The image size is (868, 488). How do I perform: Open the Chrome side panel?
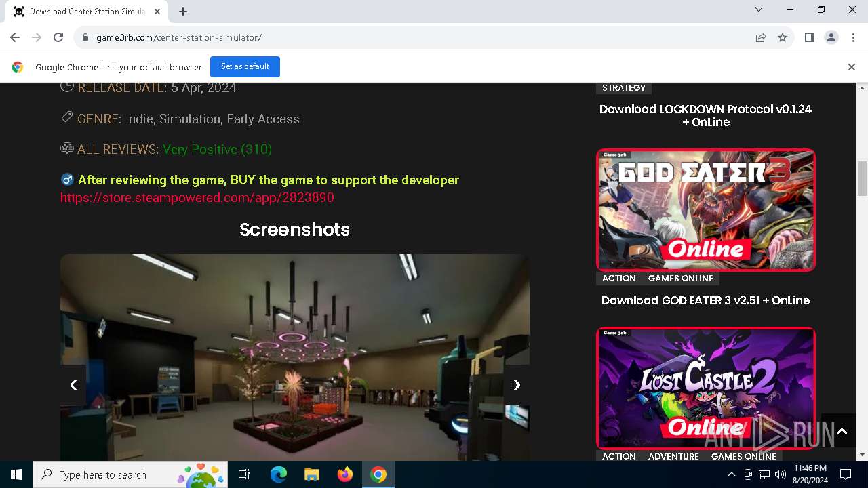(809, 37)
